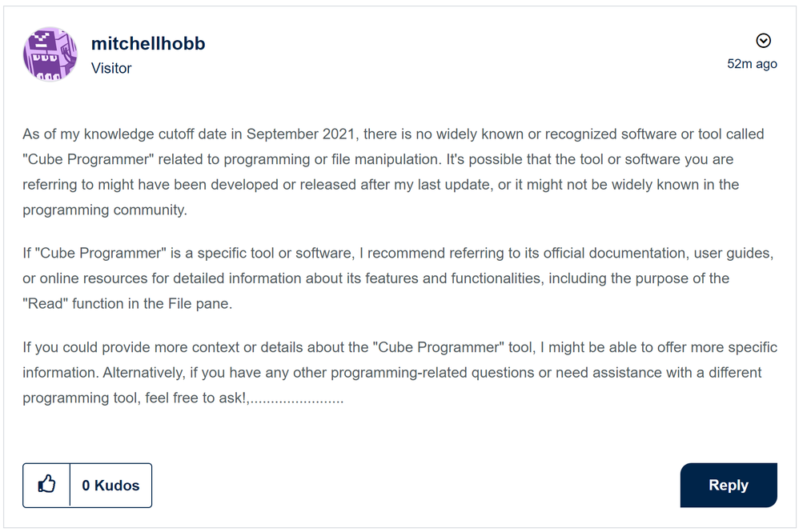Viewport: 799px width, 532px height.
Task: Open the mitchellhobb username profile link
Action: click(x=148, y=44)
